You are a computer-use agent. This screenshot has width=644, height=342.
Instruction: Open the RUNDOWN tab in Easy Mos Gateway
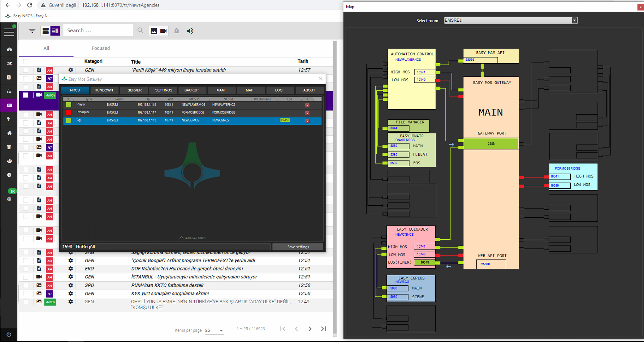(104, 90)
